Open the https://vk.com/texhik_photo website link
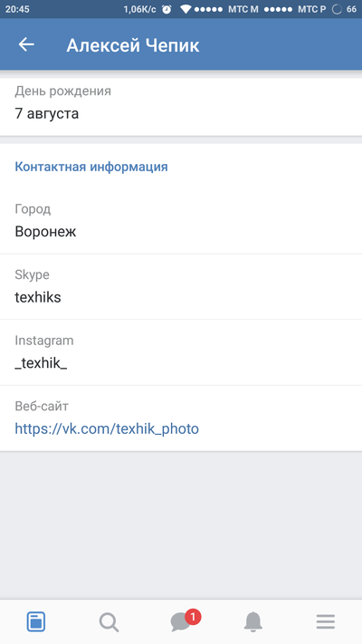The width and height of the screenshot is (362, 644). (107, 428)
